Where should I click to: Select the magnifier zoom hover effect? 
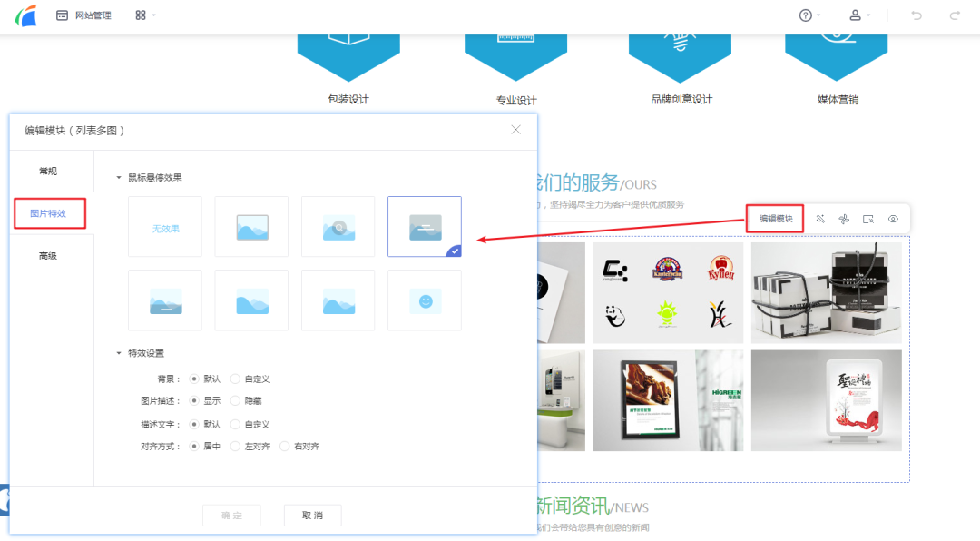pyautogui.click(x=338, y=226)
